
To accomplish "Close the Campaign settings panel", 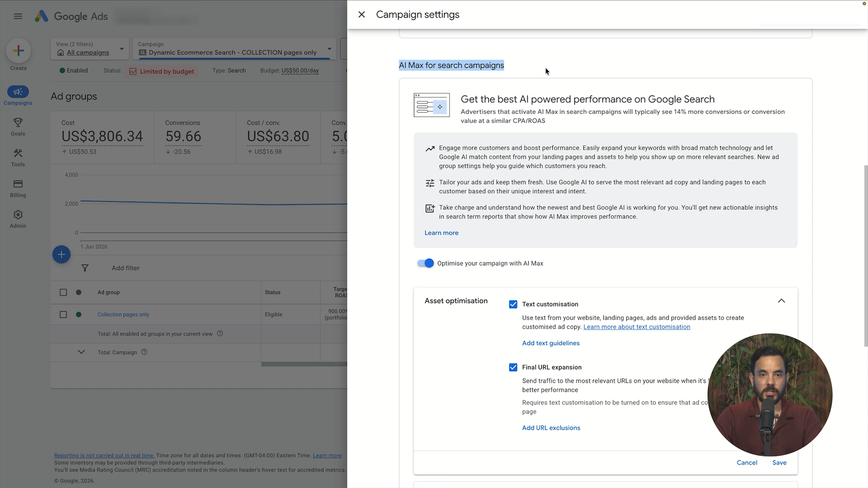I will point(361,15).
